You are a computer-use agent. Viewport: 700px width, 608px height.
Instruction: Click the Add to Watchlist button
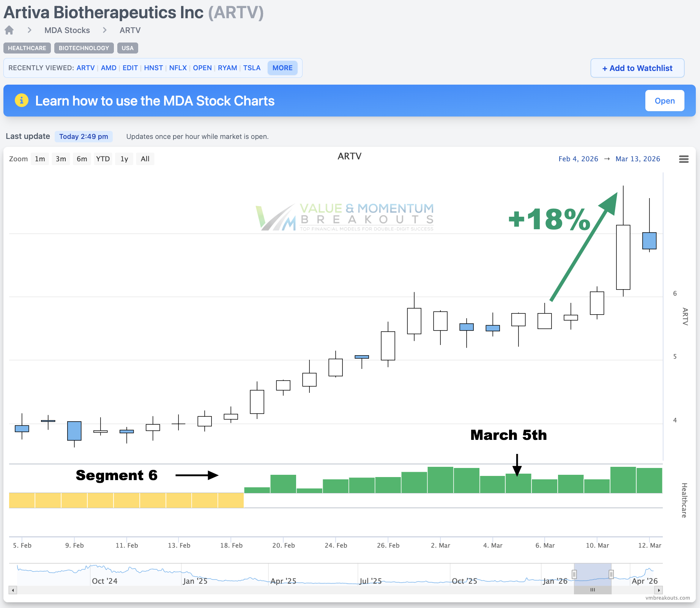coord(637,68)
